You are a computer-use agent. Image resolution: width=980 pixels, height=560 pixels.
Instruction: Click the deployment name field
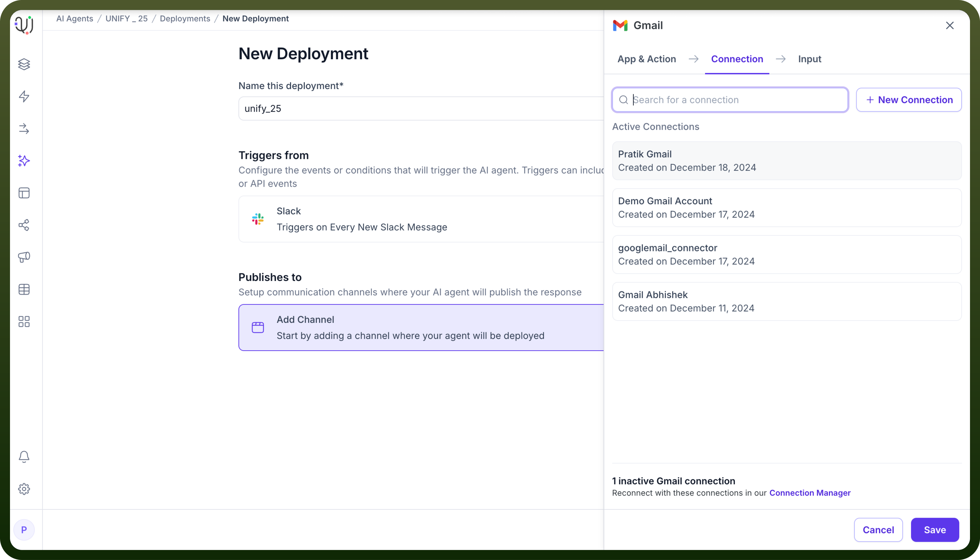(421, 108)
